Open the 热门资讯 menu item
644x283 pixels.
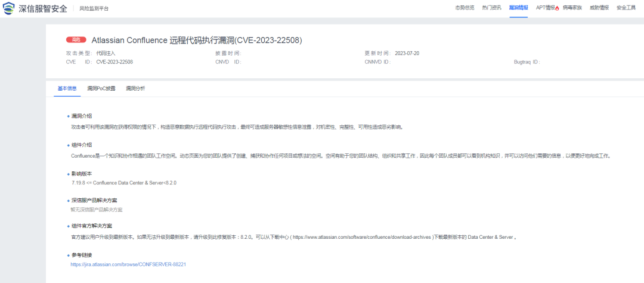pos(491,8)
